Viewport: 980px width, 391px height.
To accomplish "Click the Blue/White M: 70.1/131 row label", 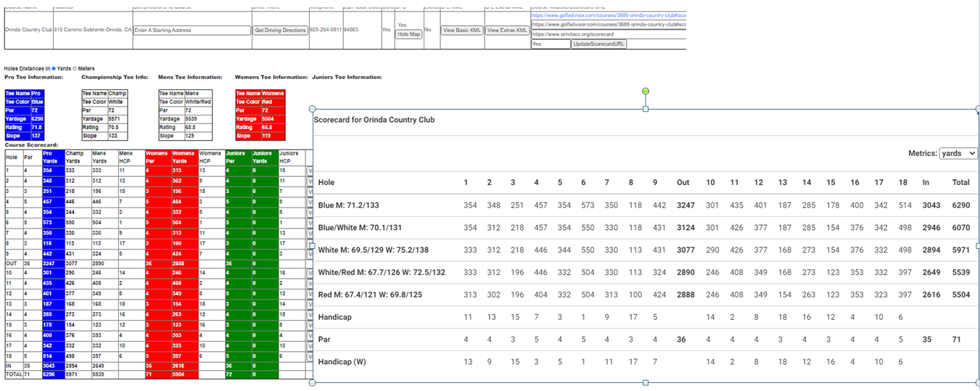I will (361, 228).
